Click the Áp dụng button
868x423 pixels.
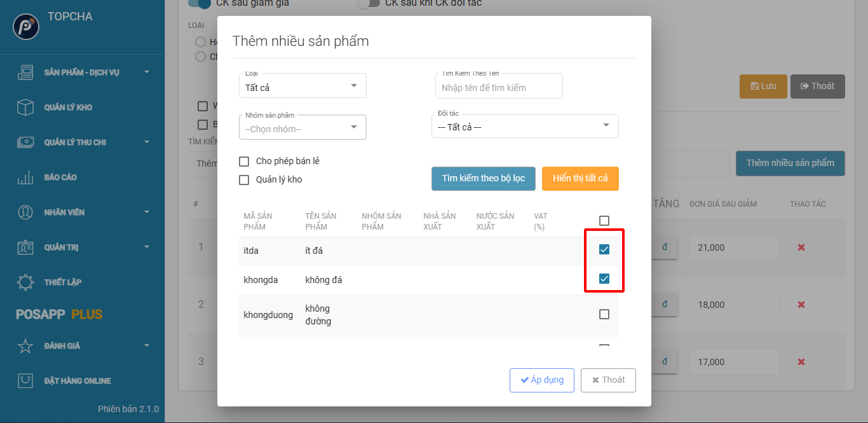541,380
